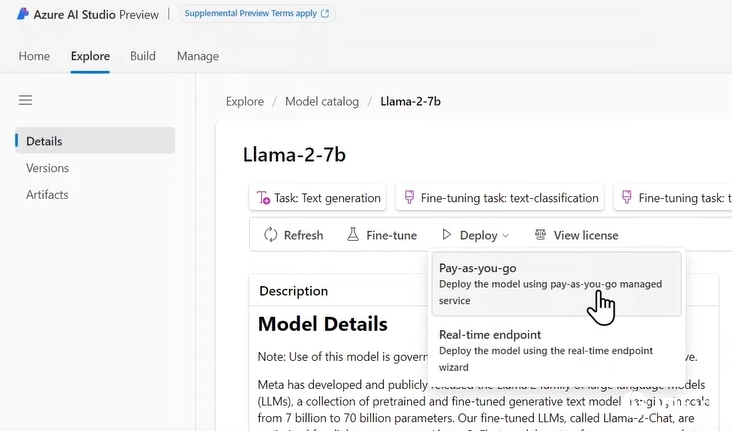
Task: Click the View license button label
Action: point(586,235)
